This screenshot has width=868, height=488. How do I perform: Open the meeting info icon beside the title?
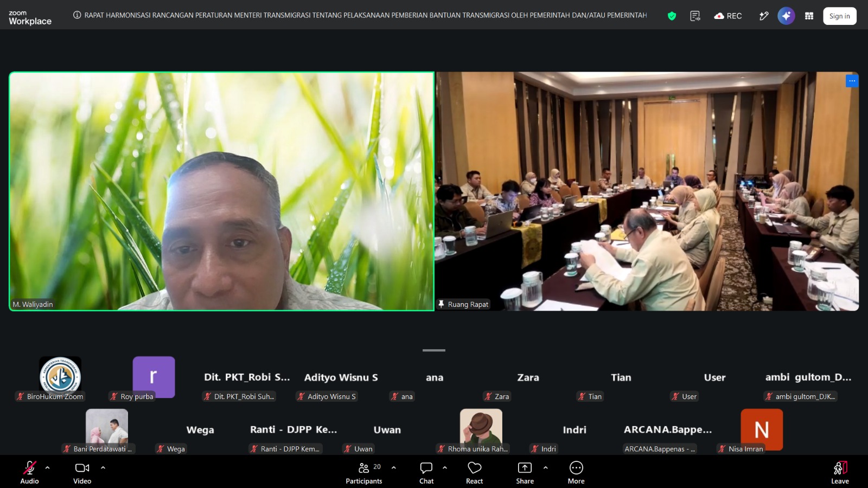(77, 15)
